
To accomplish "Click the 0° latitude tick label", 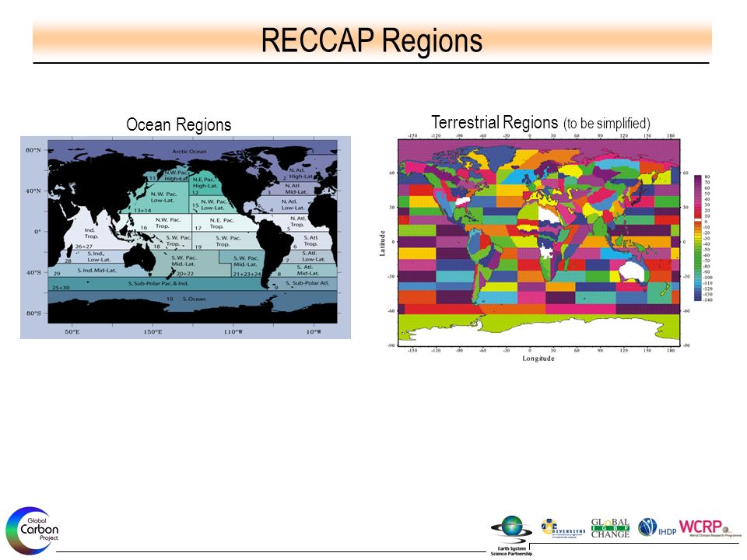I will 37,232.
